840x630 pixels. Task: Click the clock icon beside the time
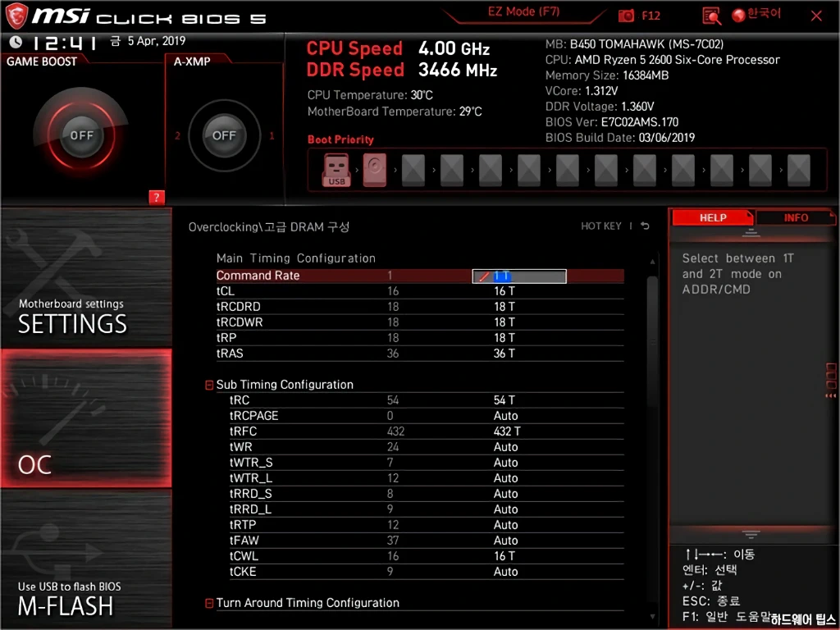[x=16, y=41]
